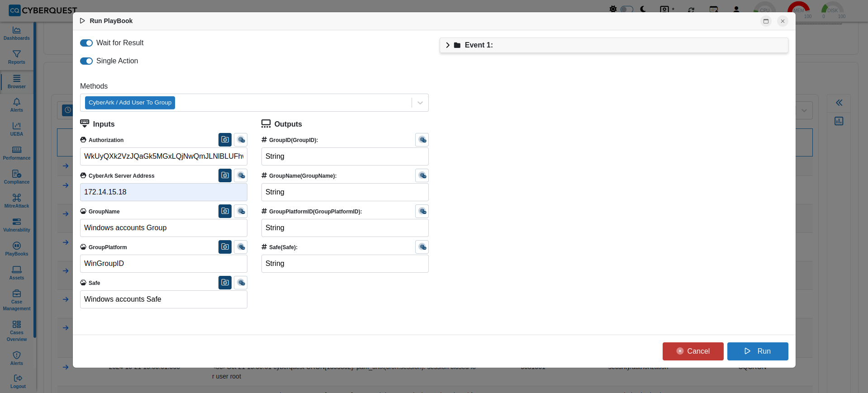Screen dimensions: 868x393
Task: Click the GroupPlatform input field
Action: [x=164, y=264]
